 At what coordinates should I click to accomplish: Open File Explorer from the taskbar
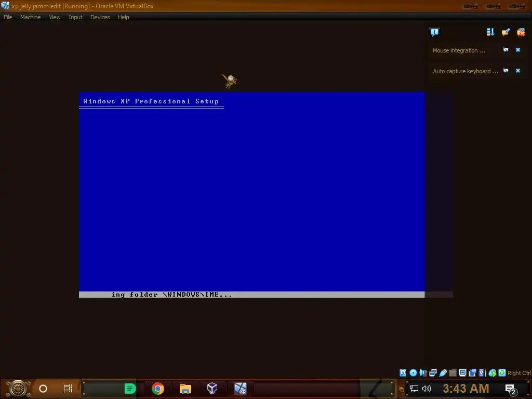click(x=185, y=389)
